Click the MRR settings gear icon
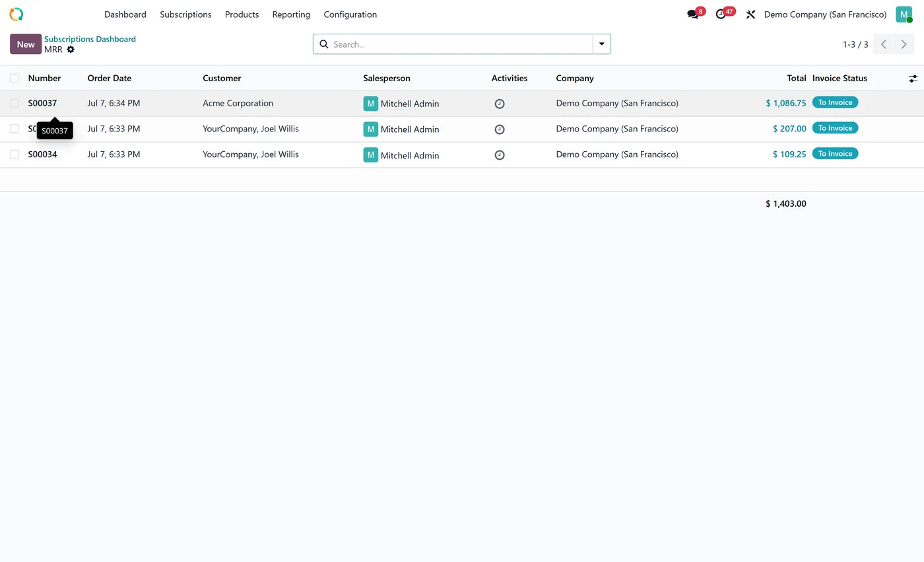This screenshot has height=562, width=924. pos(71,50)
